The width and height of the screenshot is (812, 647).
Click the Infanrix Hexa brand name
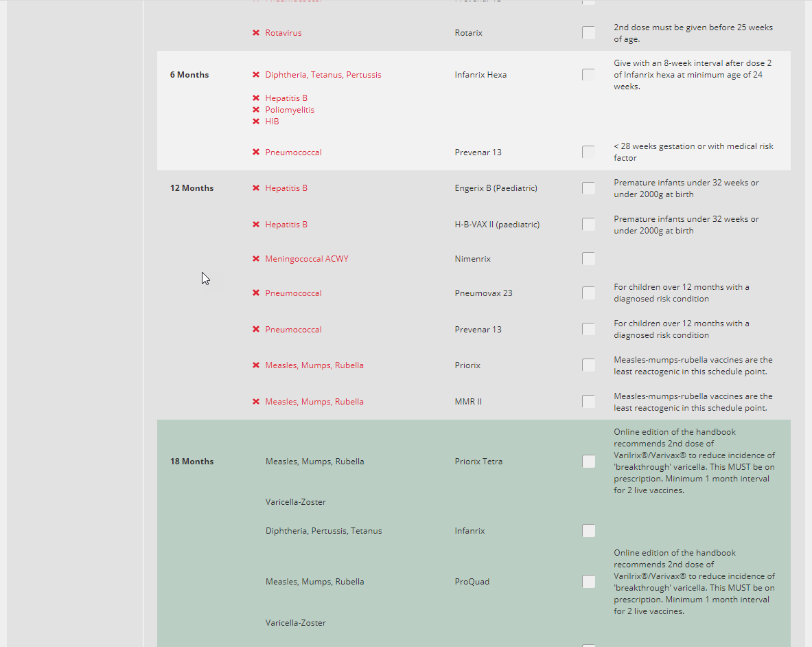coord(480,75)
